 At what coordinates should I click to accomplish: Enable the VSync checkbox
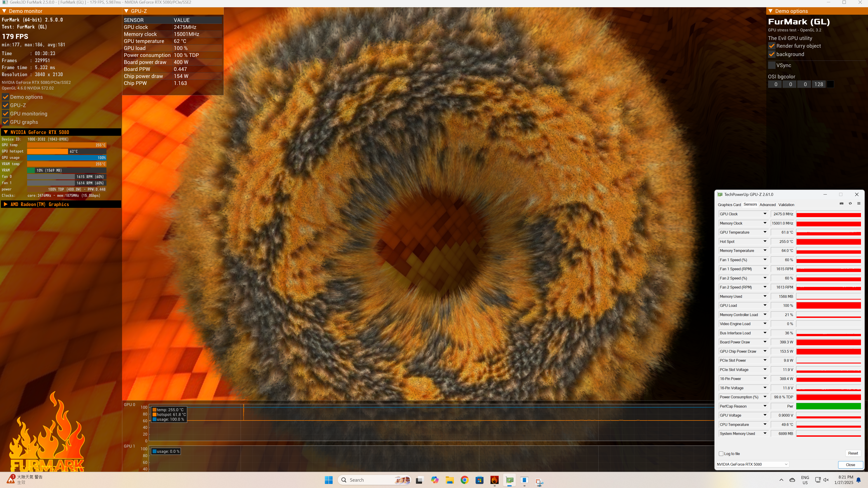772,66
